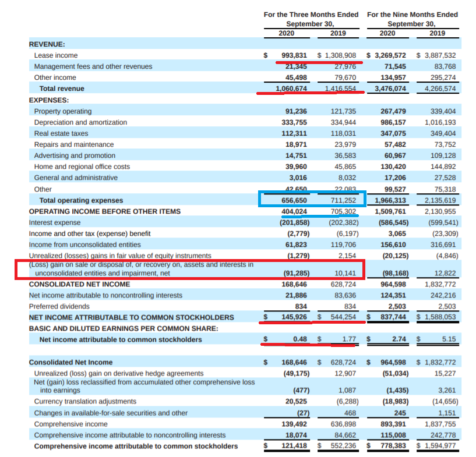Click the 837,744 nine-month net income
476x457 pixels.
pos(393,317)
